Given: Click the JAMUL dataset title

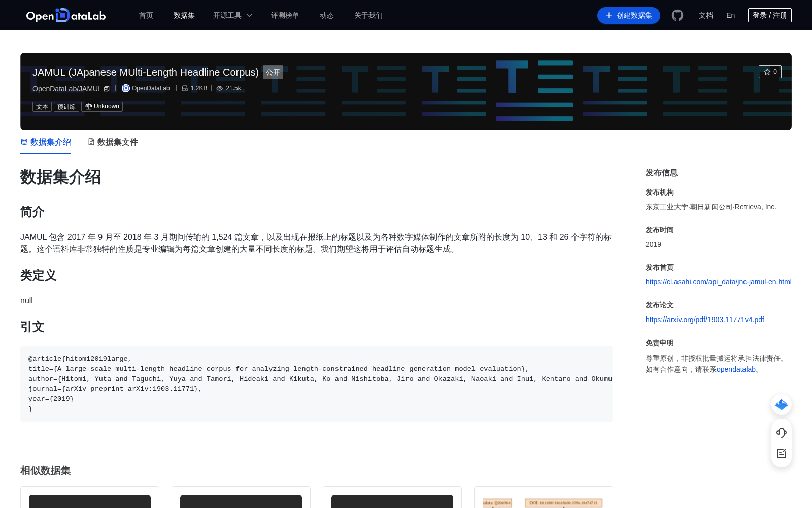Looking at the screenshot, I should [x=146, y=72].
